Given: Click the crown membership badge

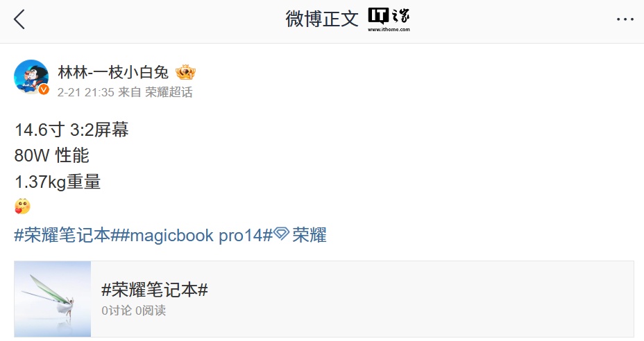Looking at the screenshot, I should (185, 73).
